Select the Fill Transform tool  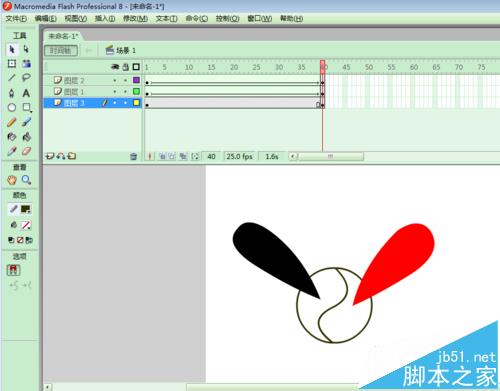tap(26, 64)
